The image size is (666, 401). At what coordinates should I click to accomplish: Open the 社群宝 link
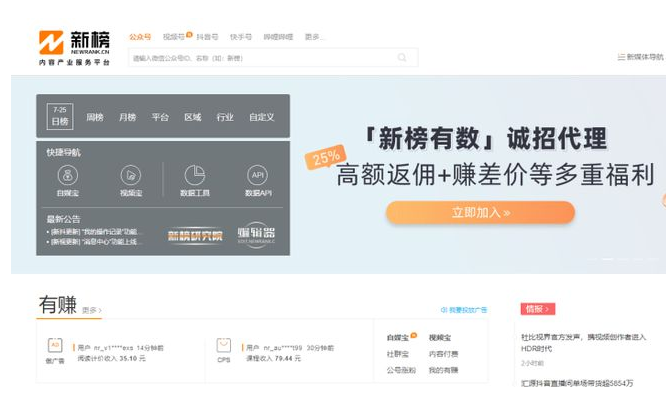pyautogui.click(x=398, y=354)
